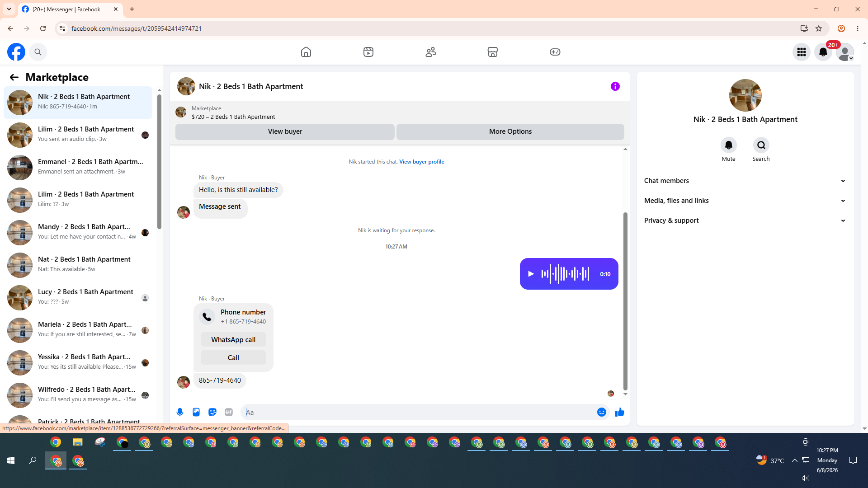Attach a photo or file
This screenshot has width=868, height=488.
196,412
